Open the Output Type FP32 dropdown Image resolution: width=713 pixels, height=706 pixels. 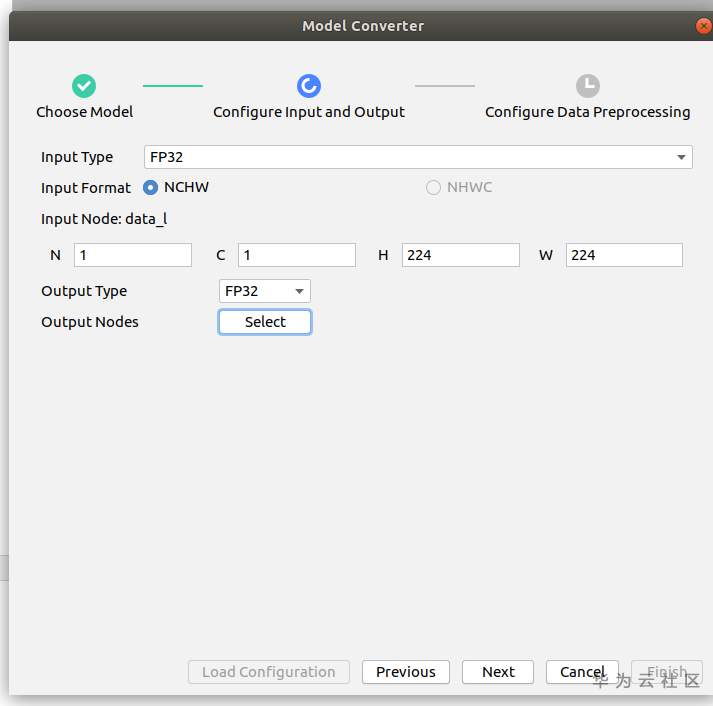pyautogui.click(x=265, y=291)
